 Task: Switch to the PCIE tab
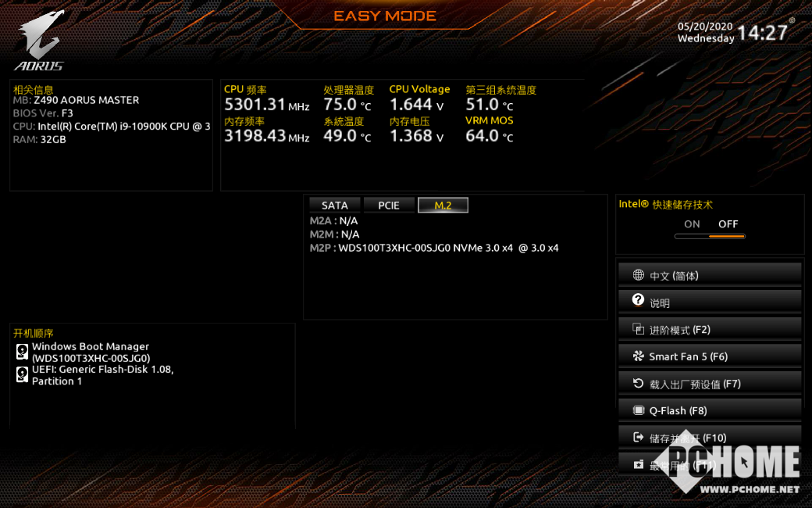pos(389,206)
